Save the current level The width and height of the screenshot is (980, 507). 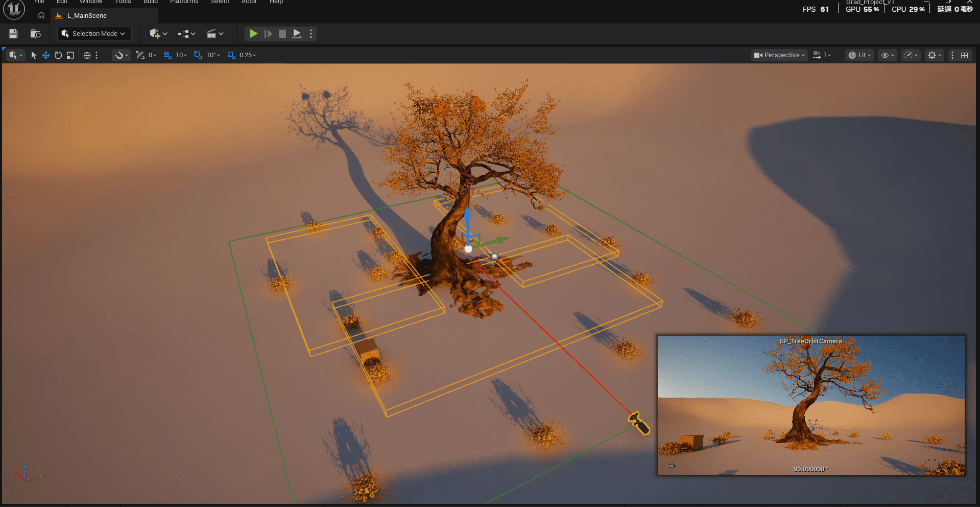pos(13,33)
